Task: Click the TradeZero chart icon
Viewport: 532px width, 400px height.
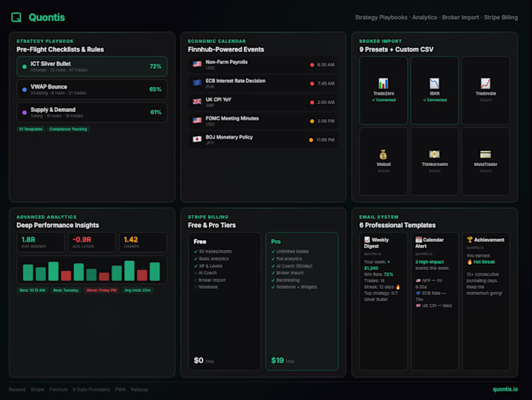Action: click(383, 84)
